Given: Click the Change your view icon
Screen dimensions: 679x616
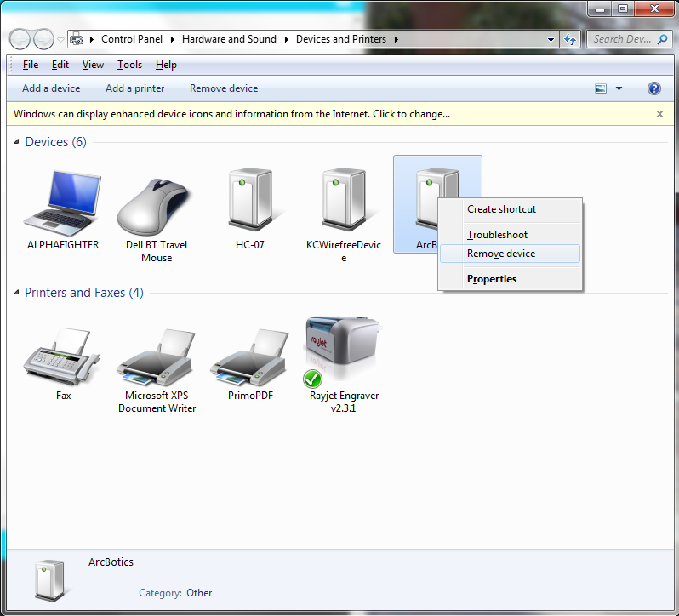Looking at the screenshot, I should point(601,88).
